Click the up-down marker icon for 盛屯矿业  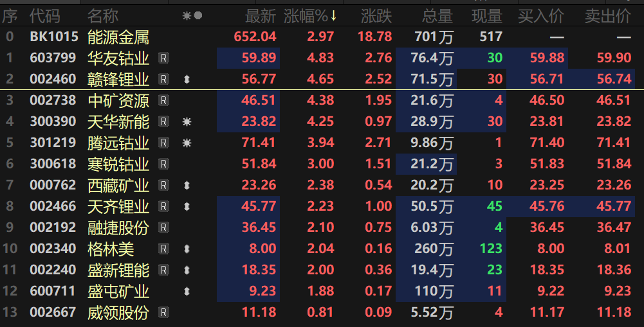coord(187,291)
